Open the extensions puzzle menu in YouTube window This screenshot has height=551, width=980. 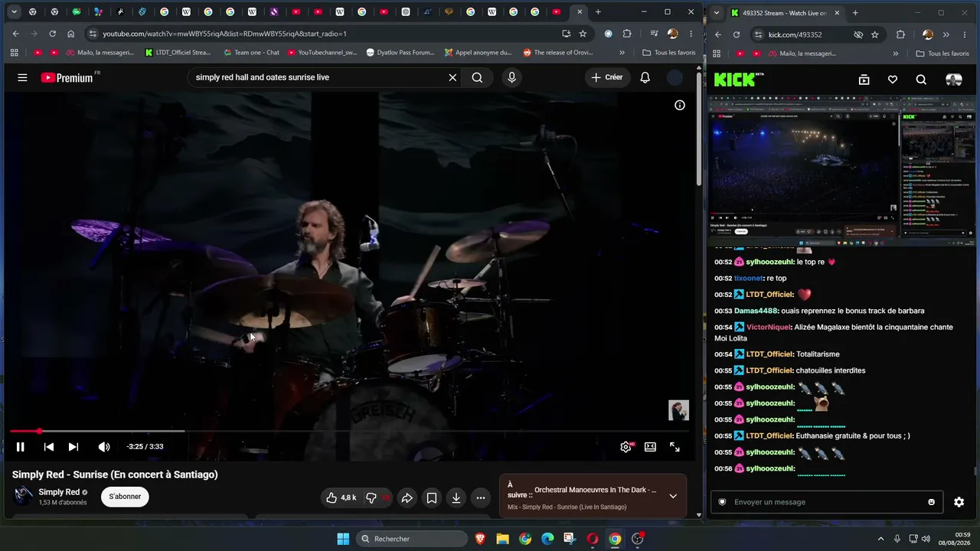(627, 34)
